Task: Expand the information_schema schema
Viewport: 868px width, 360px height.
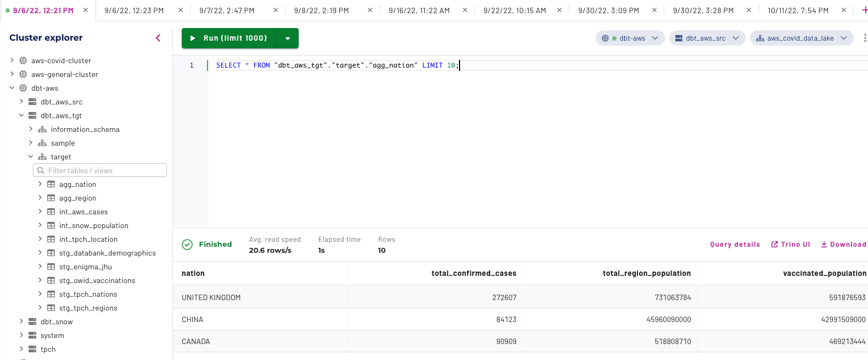Action: pyautogui.click(x=31, y=129)
